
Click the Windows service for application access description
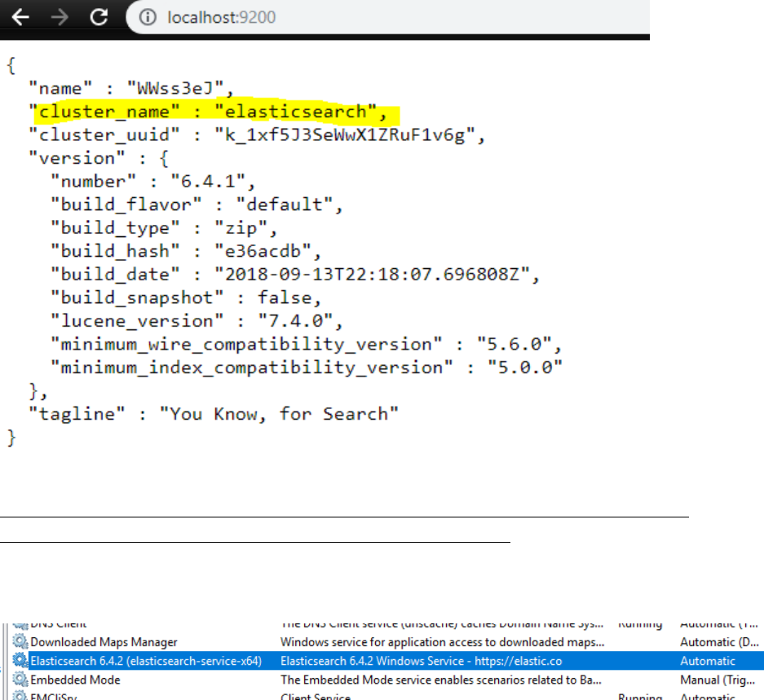(442, 642)
